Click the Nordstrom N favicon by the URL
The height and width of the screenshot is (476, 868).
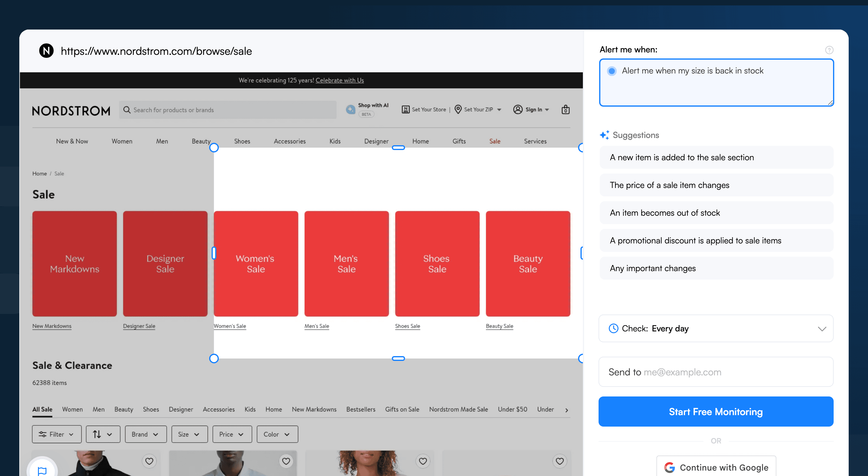pos(46,51)
